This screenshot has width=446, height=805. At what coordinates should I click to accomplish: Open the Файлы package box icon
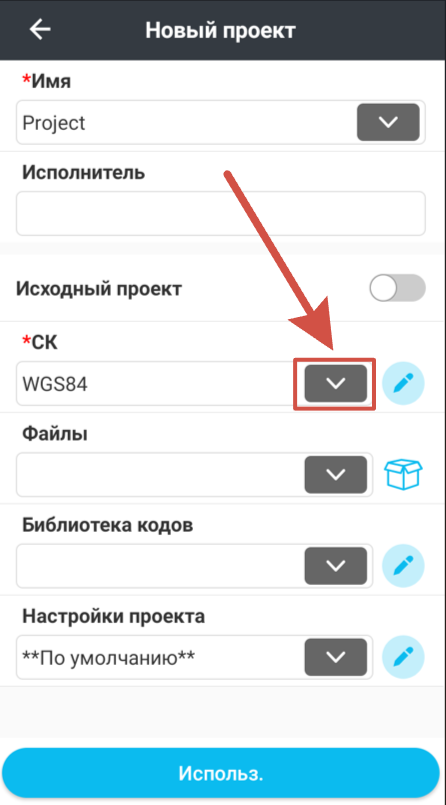pyautogui.click(x=403, y=474)
